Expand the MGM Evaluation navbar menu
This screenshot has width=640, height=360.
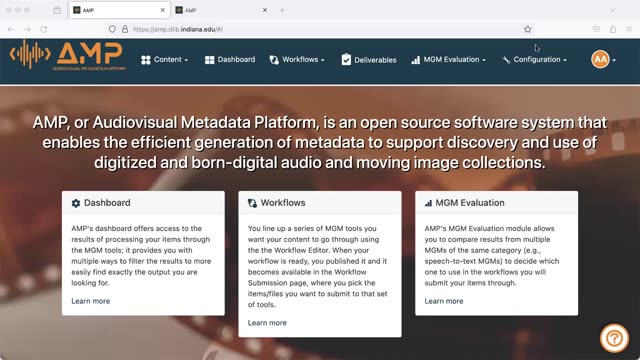click(x=449, y=60)
